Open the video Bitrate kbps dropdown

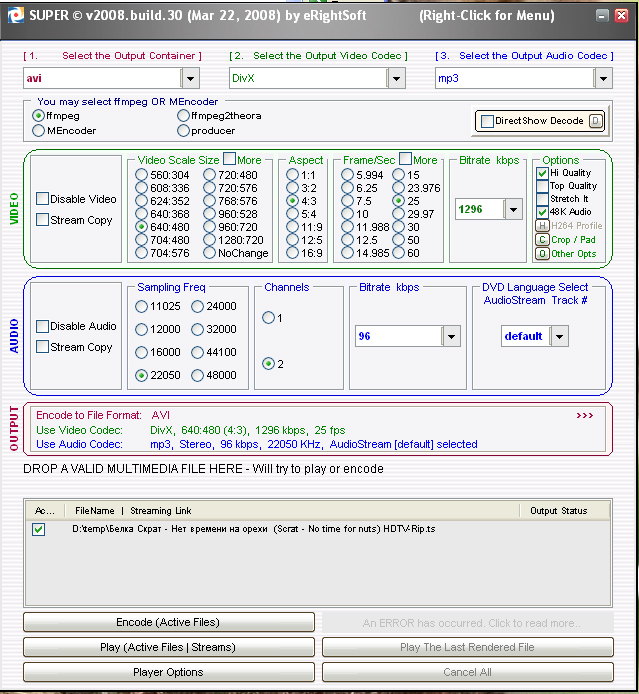tap(513, 209)
